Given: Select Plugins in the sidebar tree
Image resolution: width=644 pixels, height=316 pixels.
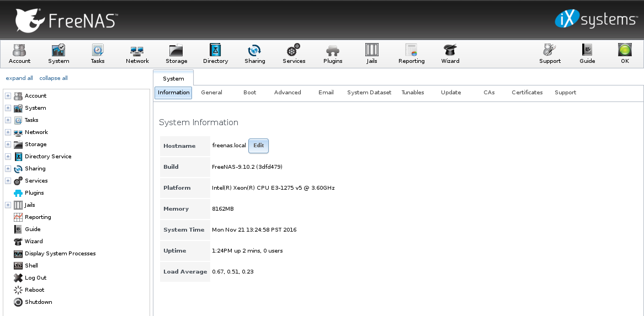Looking at the screenshot, I should tap(34, 193).
